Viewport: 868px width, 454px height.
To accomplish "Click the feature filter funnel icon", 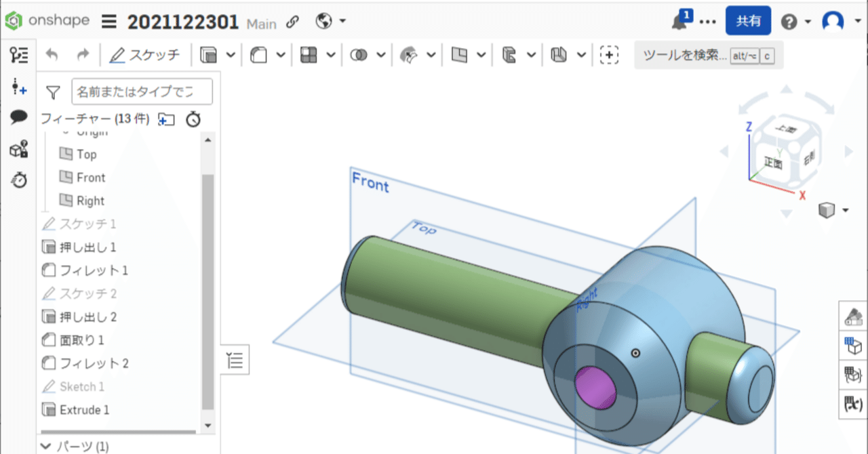I will pos(53,92).
